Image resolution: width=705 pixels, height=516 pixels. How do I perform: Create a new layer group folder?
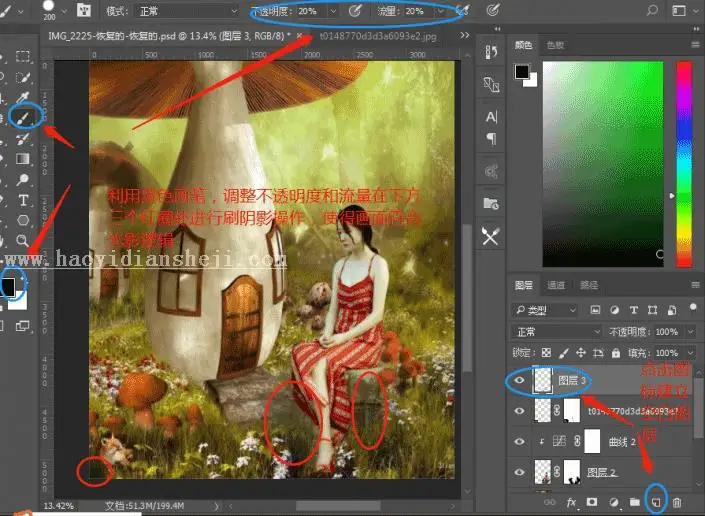click(x=634, y=502)
